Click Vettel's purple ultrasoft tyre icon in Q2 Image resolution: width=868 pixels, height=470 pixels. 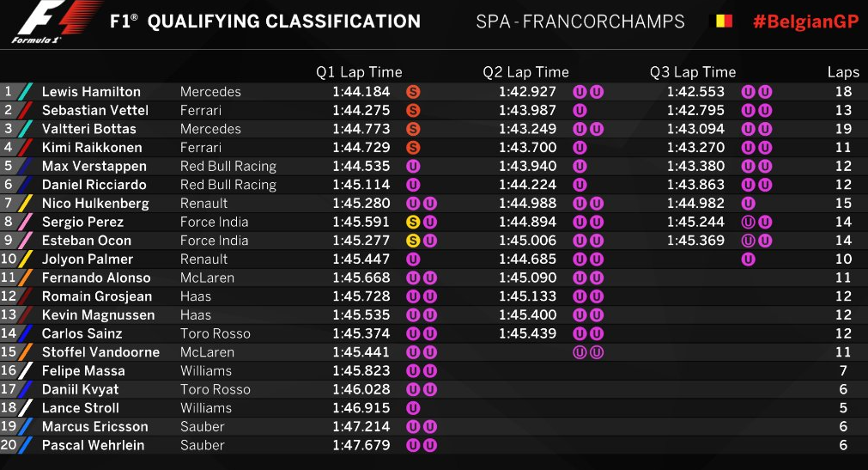click(580, 110)
